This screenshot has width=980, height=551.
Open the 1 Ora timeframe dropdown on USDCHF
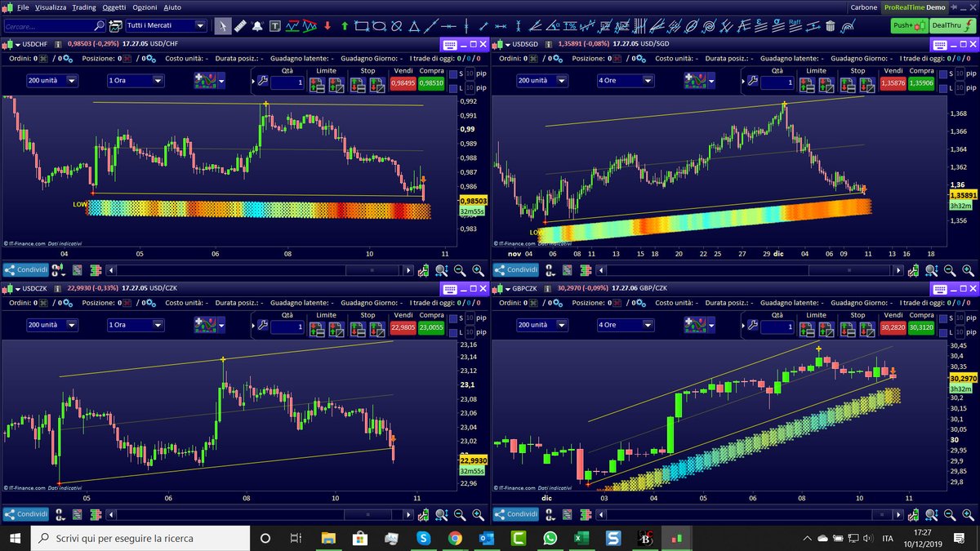coord(135,81)
